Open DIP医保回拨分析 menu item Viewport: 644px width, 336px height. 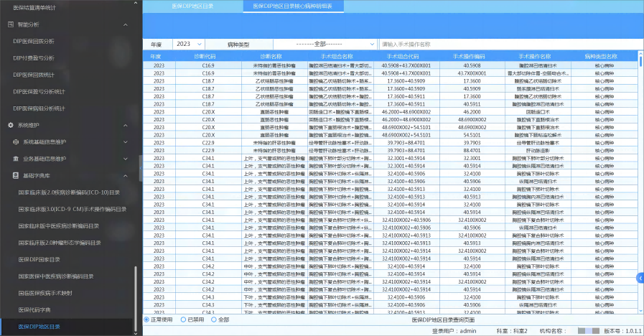click(34, 42)
